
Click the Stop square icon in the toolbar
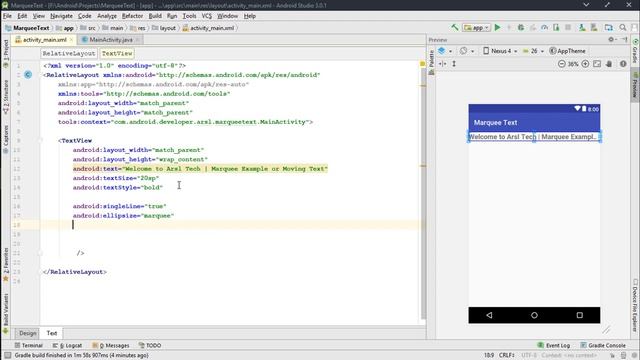click(568, 28)
